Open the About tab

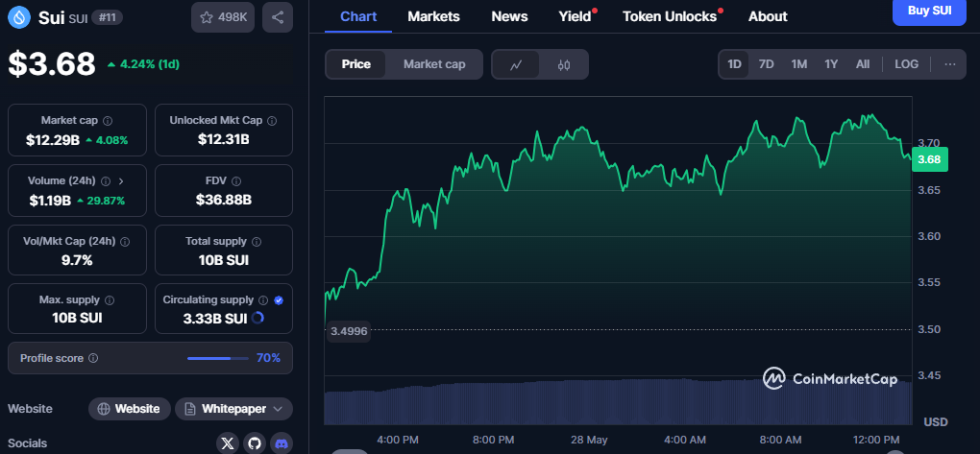tap(768, 17)
